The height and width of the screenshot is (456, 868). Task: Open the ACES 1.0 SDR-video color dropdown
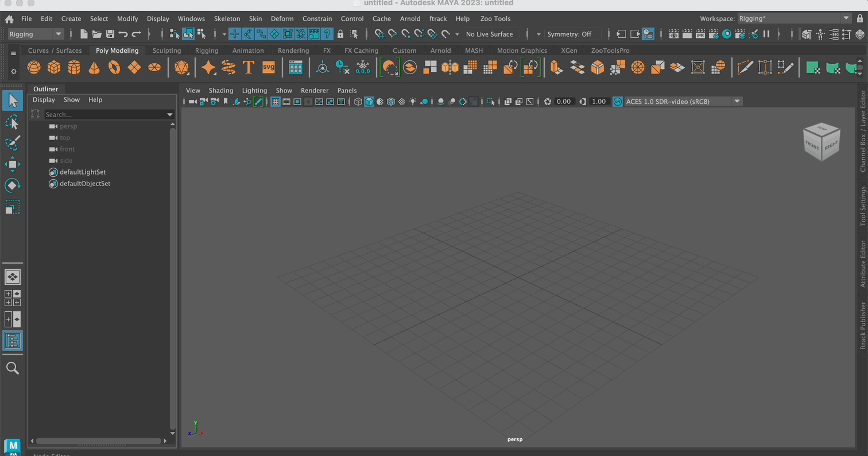[x=737, y=102]
